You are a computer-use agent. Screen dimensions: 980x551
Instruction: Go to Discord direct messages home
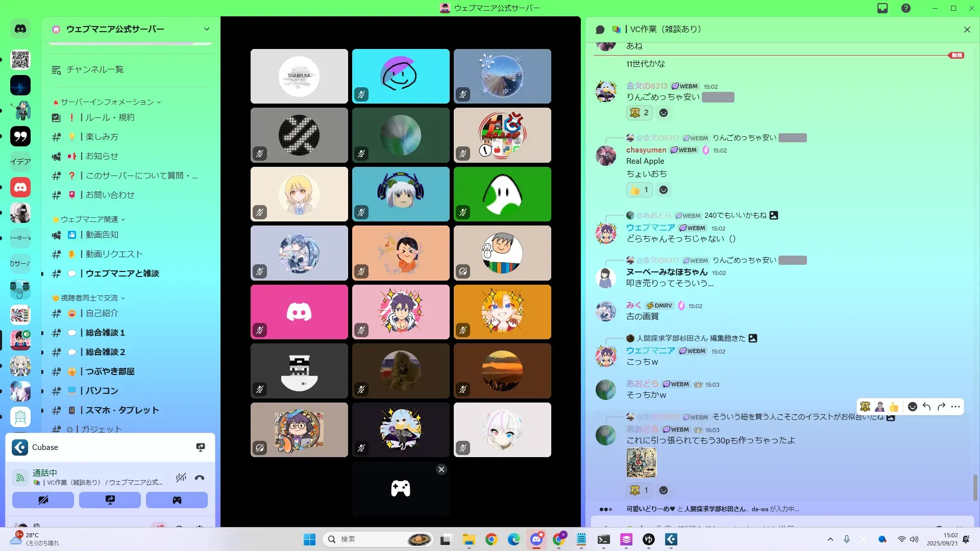pos(20,29)
